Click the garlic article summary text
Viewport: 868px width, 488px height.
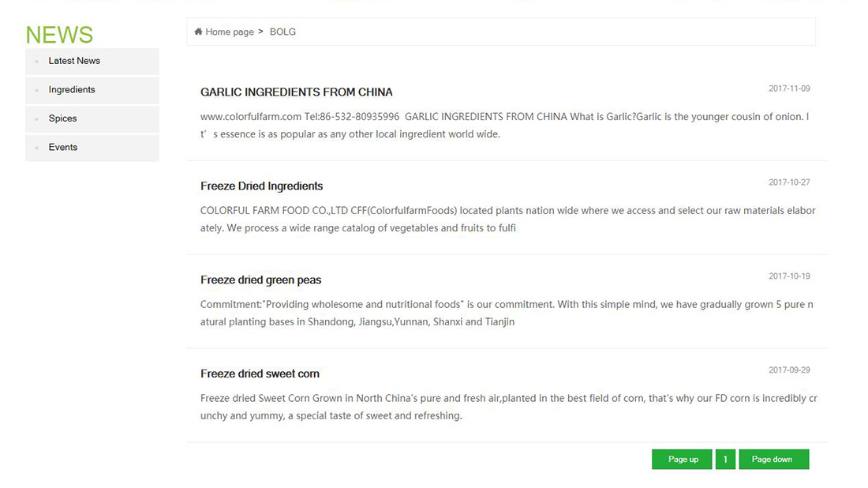(x=505, y=126)
